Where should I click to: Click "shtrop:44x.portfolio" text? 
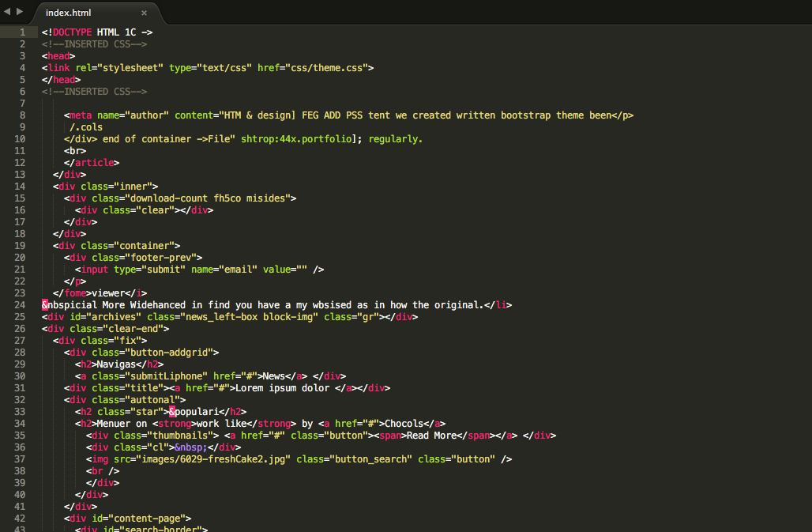[x=296, y=139]
